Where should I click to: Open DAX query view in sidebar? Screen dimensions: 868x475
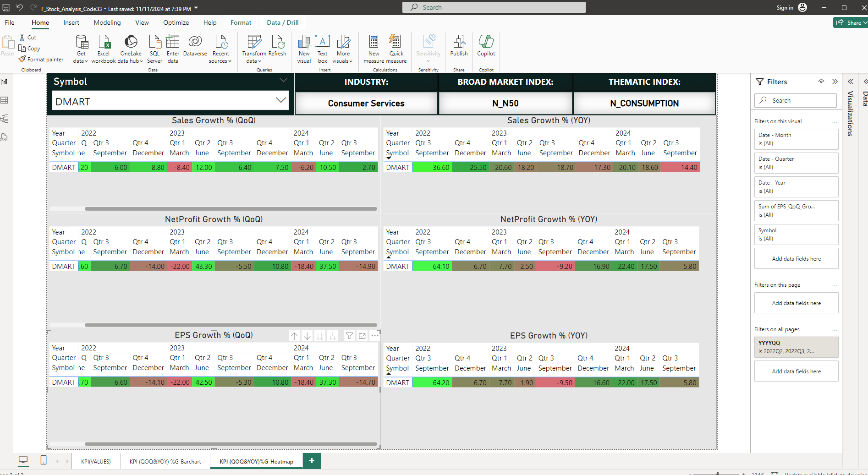(x=5, y=137)
